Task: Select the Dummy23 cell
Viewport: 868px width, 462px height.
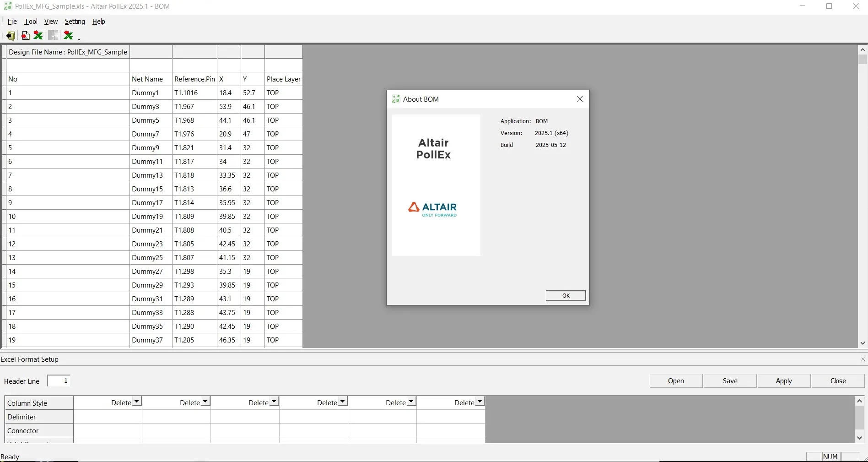Action: point(151,244)
